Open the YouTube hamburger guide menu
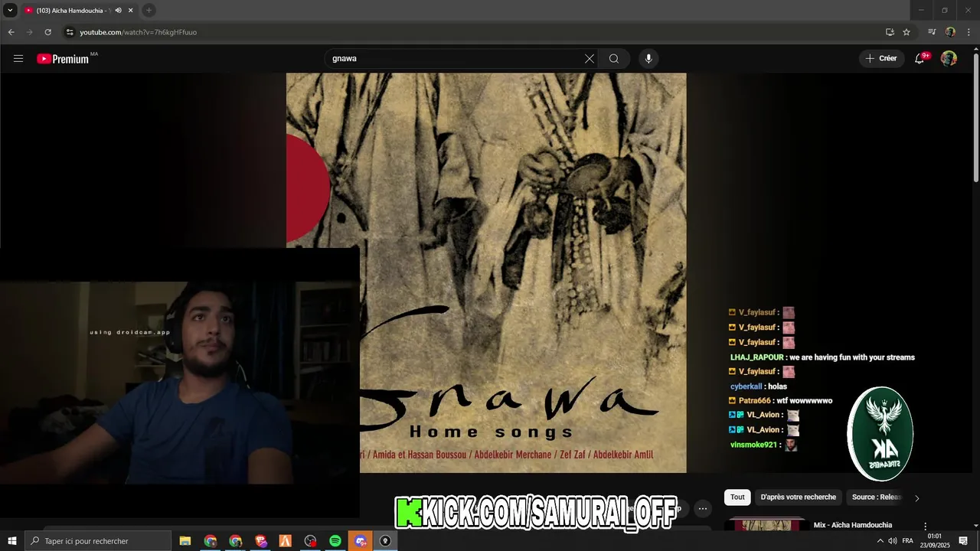This screenshot has width=980, height=551. point(18,58)
